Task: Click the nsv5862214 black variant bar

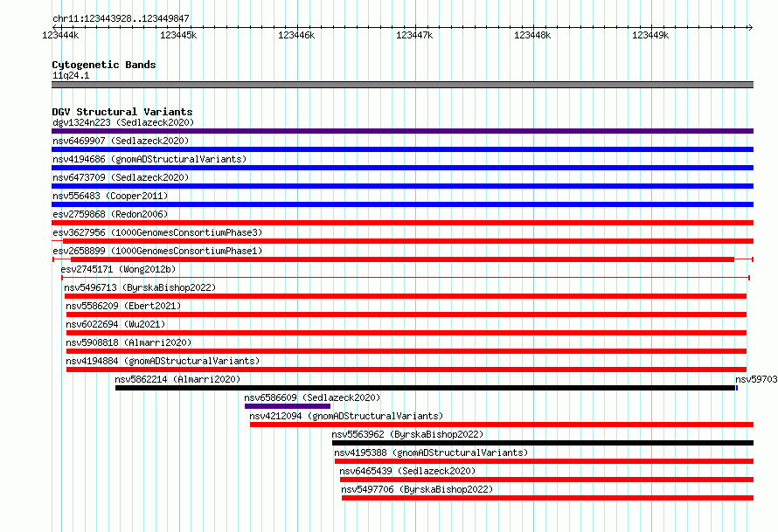Action: [425, 388]
